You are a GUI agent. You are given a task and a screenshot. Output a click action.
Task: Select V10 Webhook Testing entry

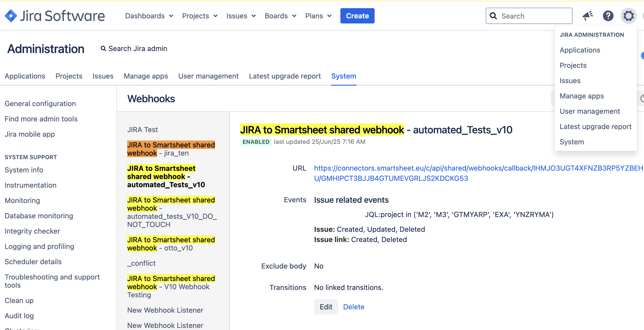[x=171, y=287]
